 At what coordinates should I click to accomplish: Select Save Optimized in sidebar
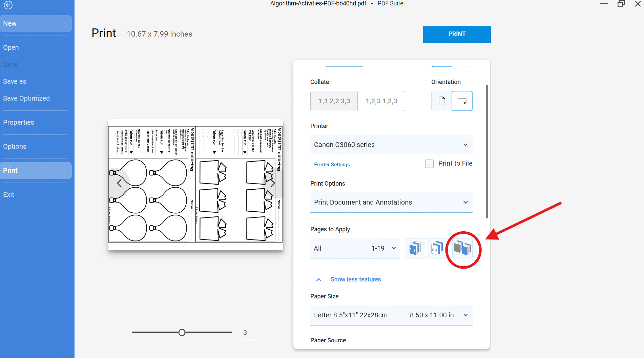point(26,99)
